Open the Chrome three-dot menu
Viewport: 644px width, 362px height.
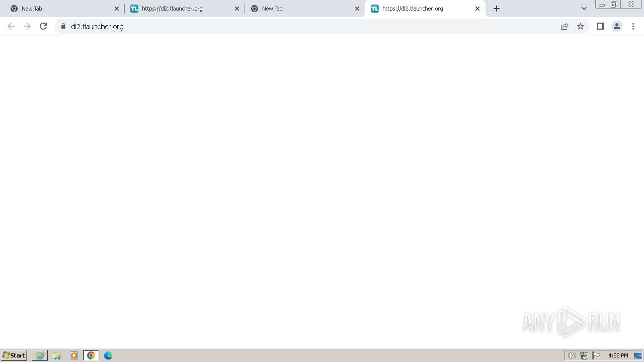tap(633, 26)
